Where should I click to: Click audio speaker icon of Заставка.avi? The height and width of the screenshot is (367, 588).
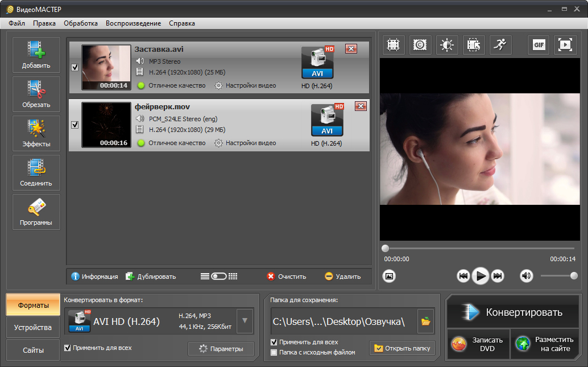click(x=140, y=61)
